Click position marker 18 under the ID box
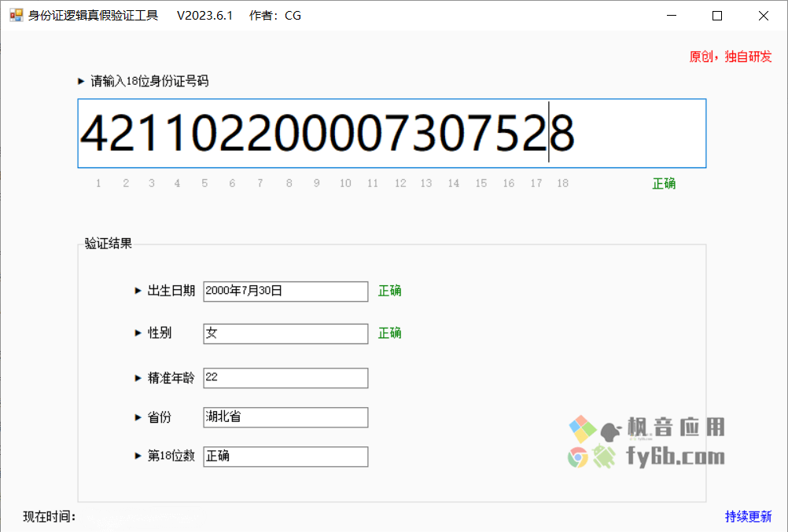The image size is (788, 532). [x=562, y=183]
